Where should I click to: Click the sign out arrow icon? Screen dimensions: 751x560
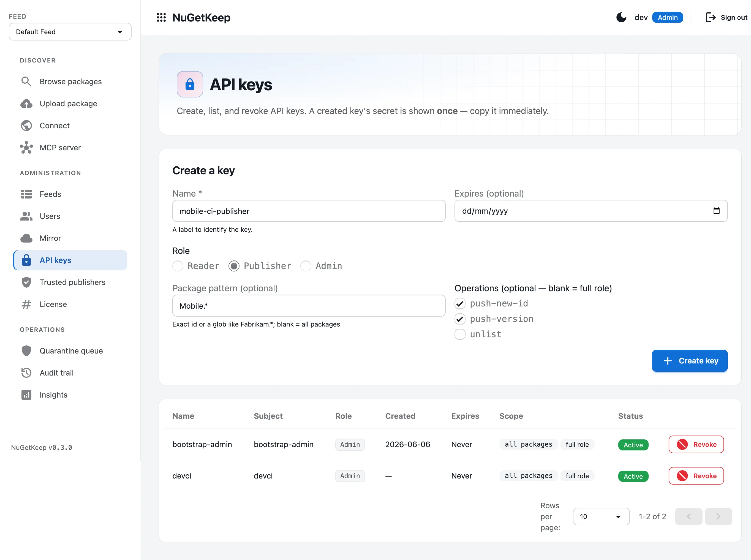[710, 17]
